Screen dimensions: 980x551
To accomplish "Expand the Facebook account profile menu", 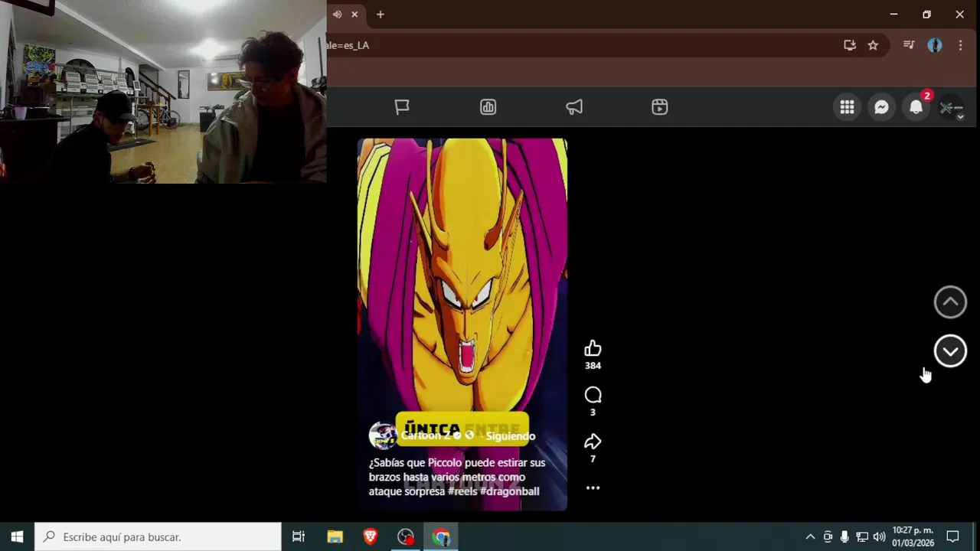I will (x=950, y=108).
